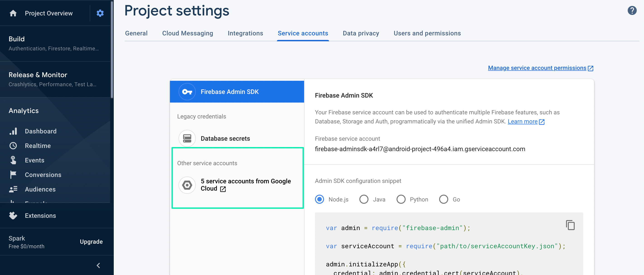Open the Learn more link
This screenshot has height=275, width=644.
point(523,121)
